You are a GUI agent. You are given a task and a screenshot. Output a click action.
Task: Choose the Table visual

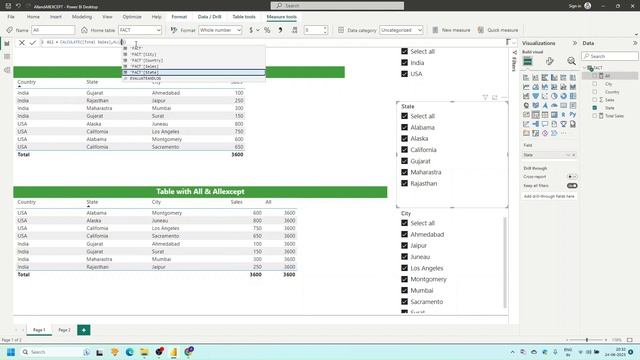click(x=545, y=115)
